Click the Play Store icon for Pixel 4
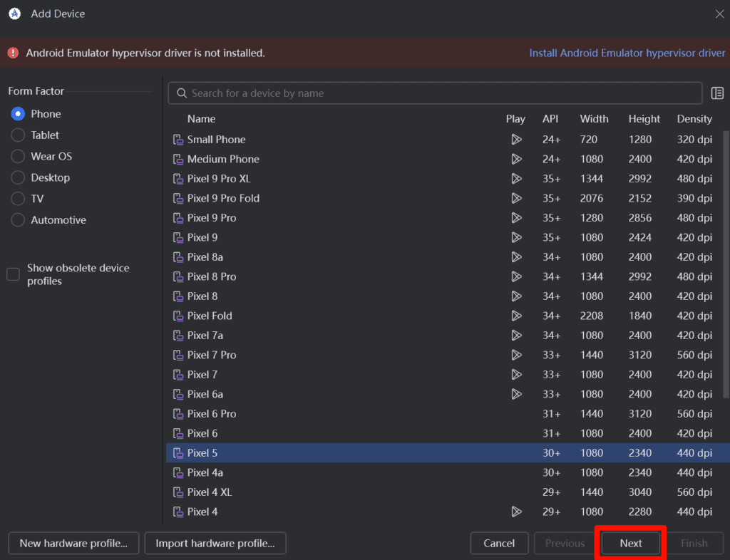 pos(516,512)
